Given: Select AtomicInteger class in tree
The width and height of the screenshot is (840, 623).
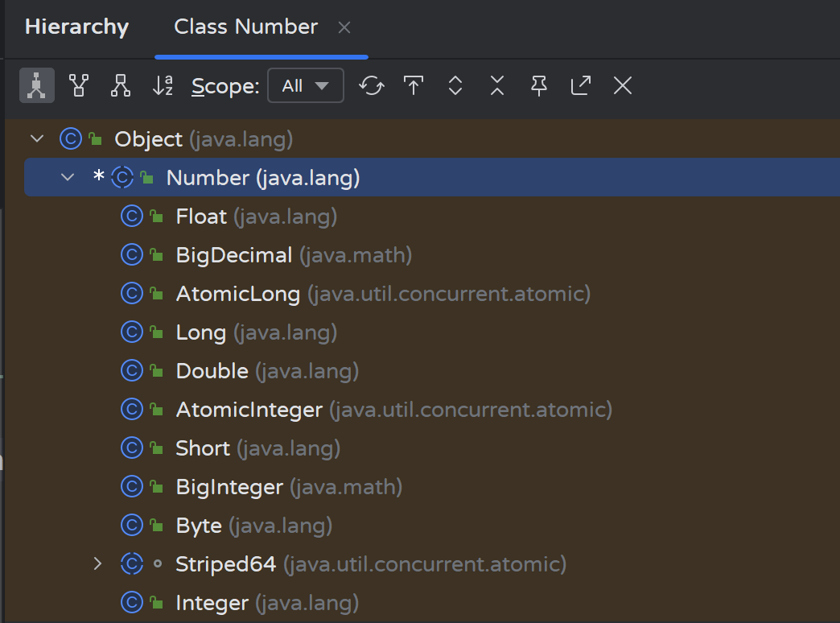Looking at the screenshot, I should [249, 410].
